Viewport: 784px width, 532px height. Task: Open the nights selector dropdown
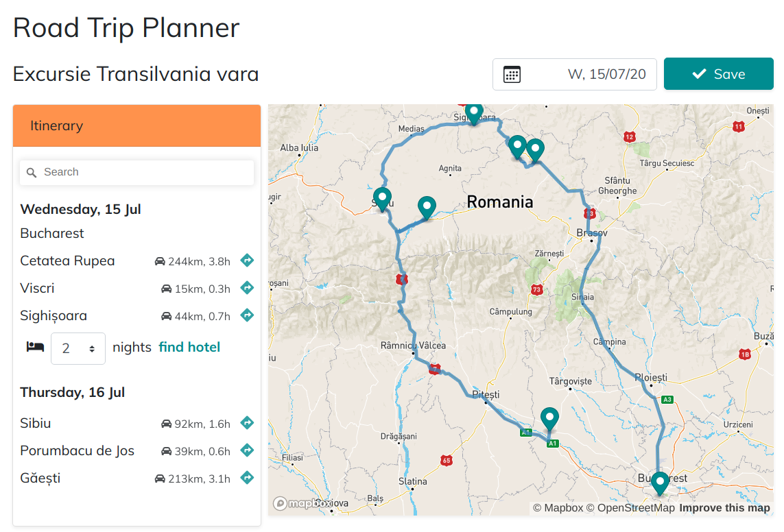[x=78, y=348]
